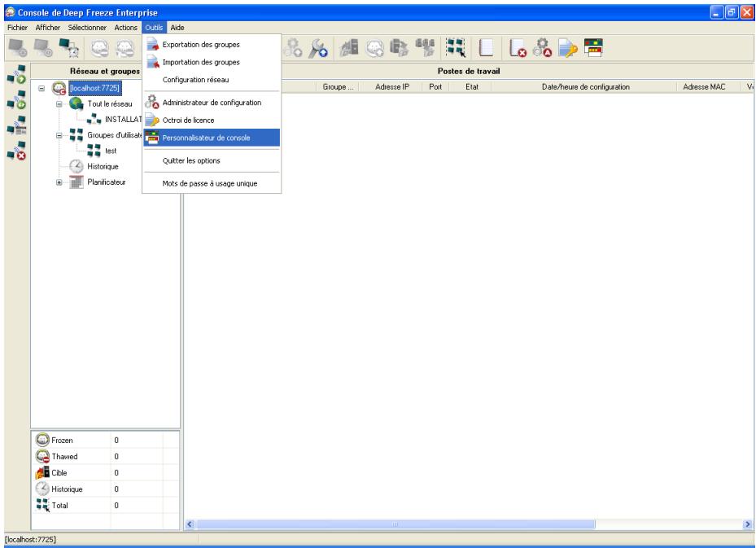Open the Fichier menu
This screenshot has height=548, width=756.
[17, 28]
